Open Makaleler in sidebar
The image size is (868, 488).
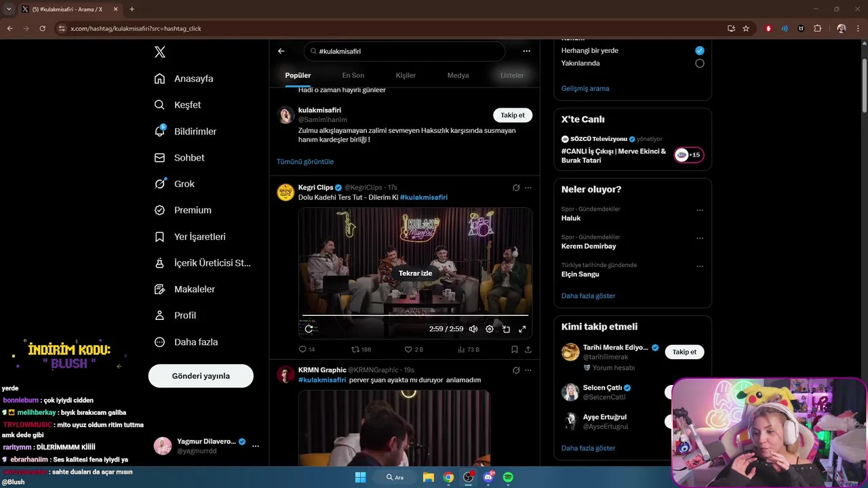[184, 289]
